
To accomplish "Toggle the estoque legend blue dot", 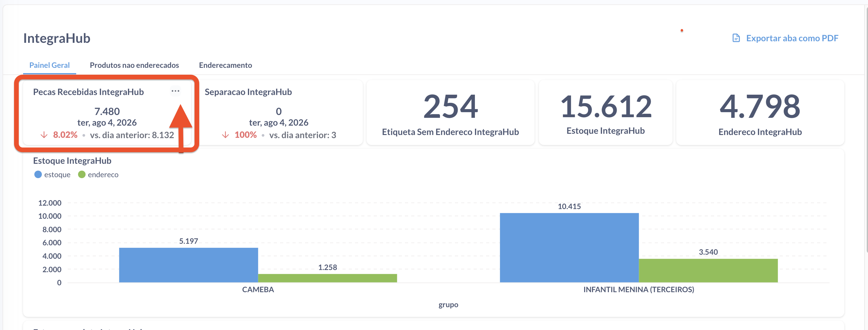I will click(38, 175).
